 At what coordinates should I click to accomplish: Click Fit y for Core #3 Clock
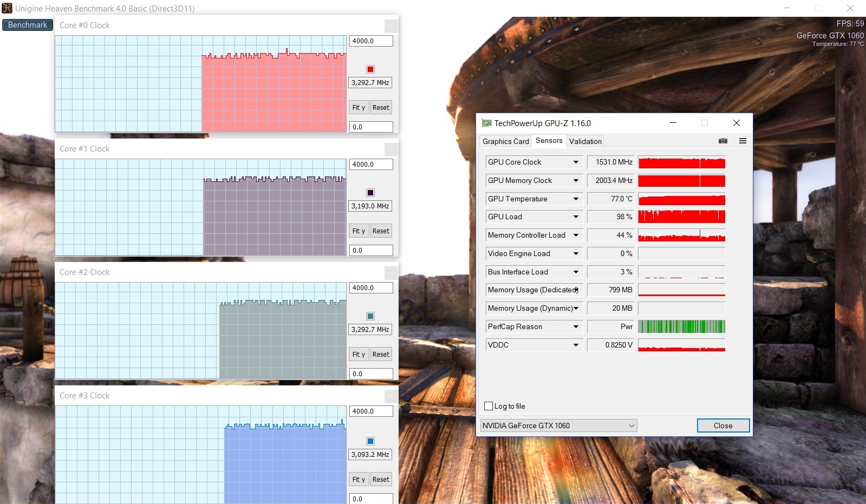pos(359,480)
